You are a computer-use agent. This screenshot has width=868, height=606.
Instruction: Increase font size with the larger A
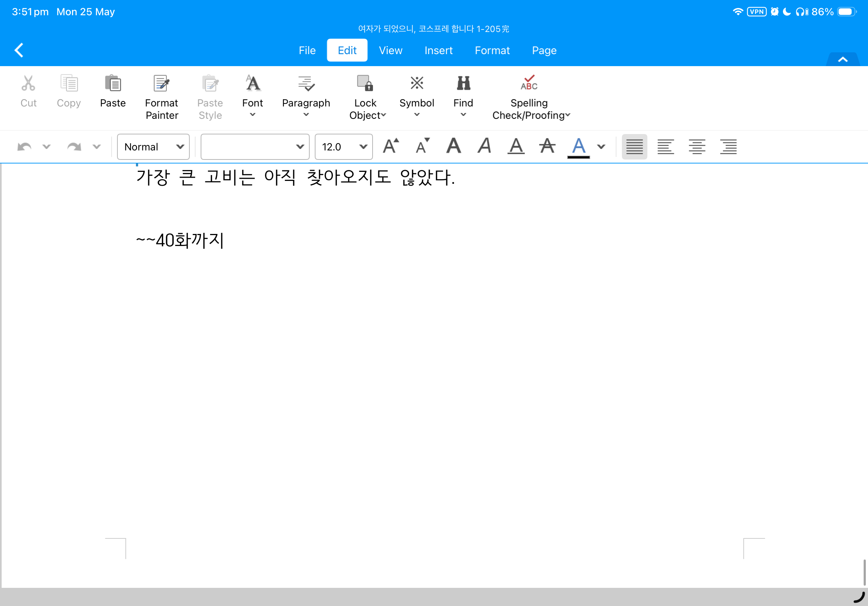(x=391, y=146)
